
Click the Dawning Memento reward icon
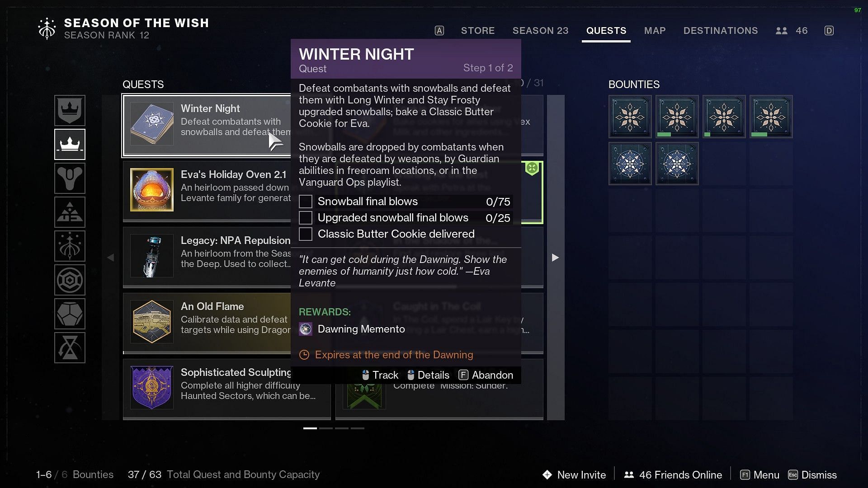click(x=306, y=328)
